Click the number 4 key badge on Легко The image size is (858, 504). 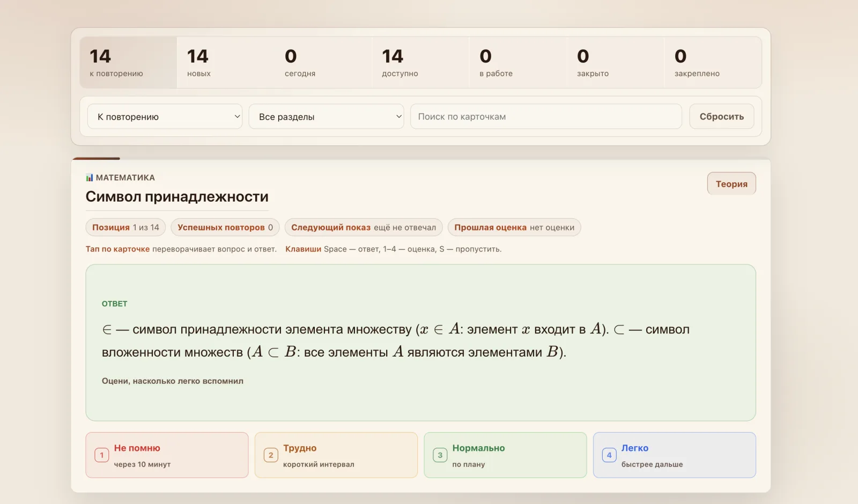(x=609, y=455)
